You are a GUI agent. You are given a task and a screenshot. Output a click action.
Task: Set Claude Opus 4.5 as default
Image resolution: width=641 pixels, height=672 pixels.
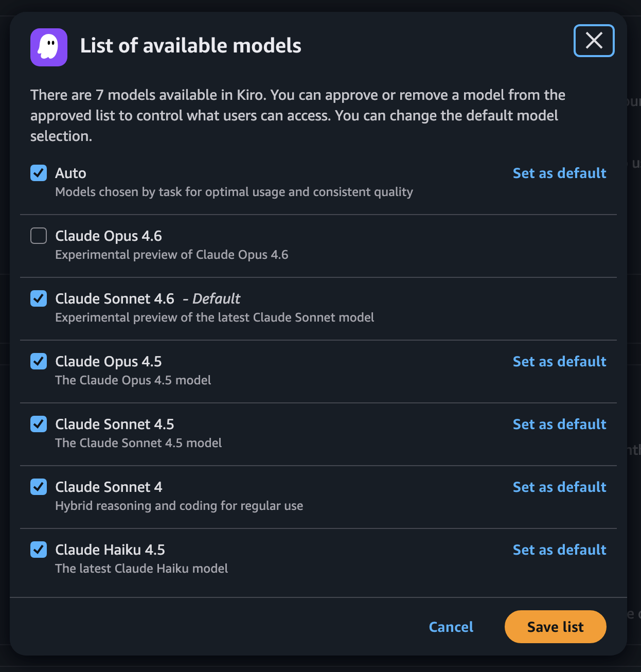[x=559, y=361]
